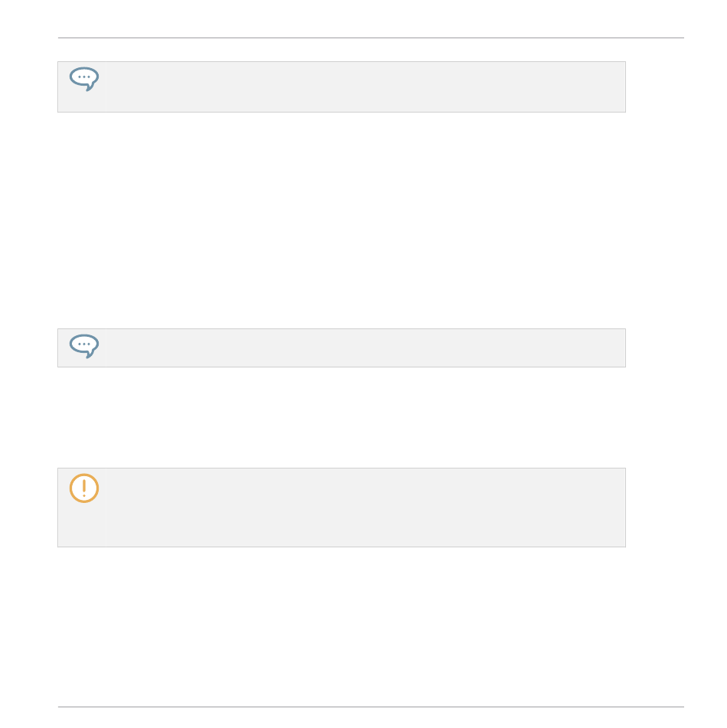The image size is (727, 728).
Task: Click the dots in the middle speech bubble
Action: [84, 344]
